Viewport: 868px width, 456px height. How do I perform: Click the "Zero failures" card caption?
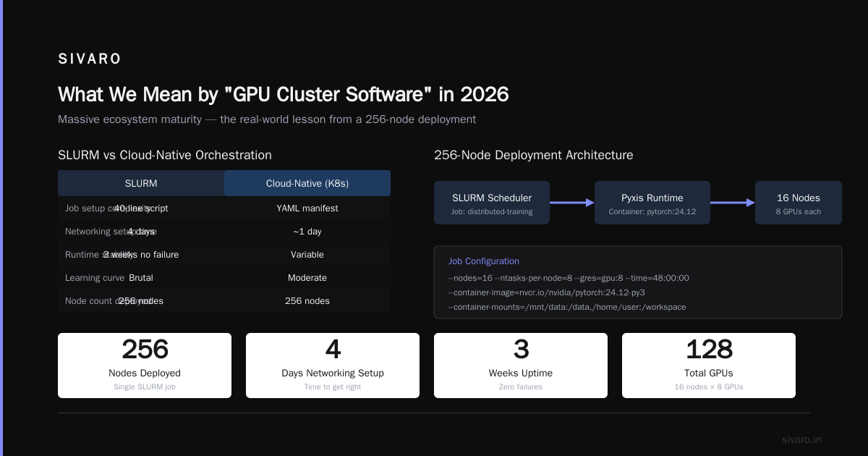(521, 387)
